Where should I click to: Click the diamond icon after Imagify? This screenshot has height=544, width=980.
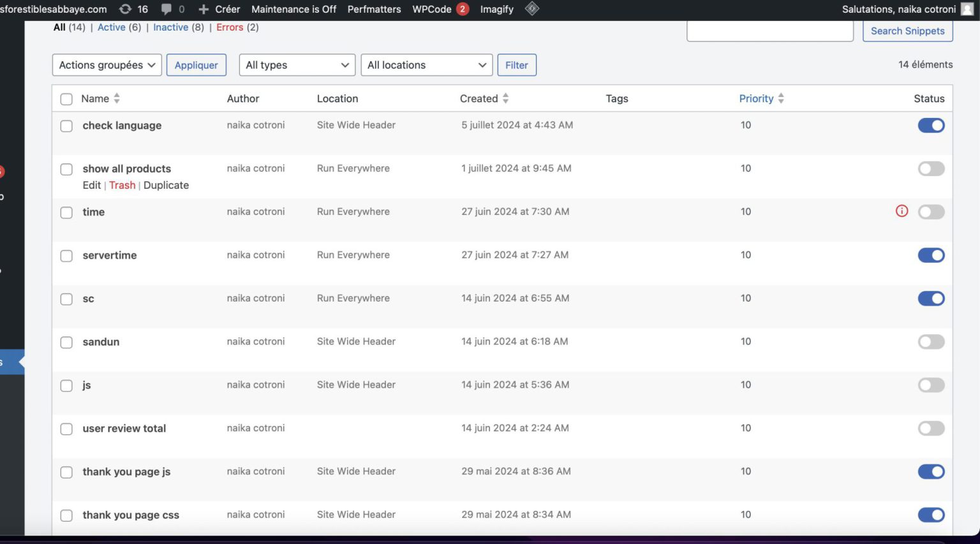(x=532, y=9)
